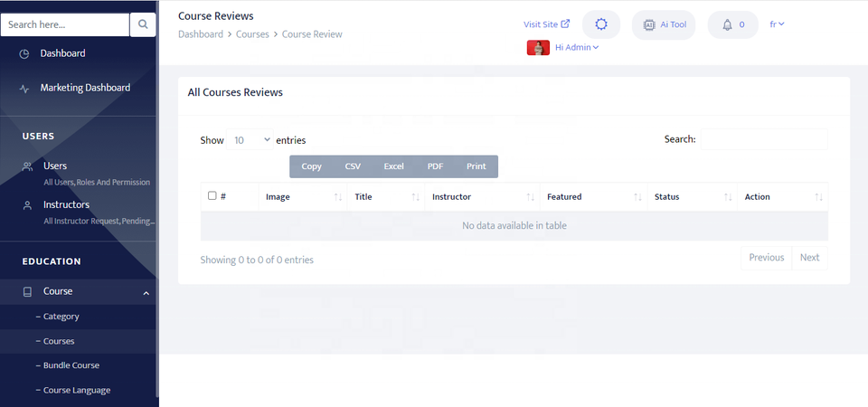Click the Excel export button

pyautogui.click(x=393, y=166)
